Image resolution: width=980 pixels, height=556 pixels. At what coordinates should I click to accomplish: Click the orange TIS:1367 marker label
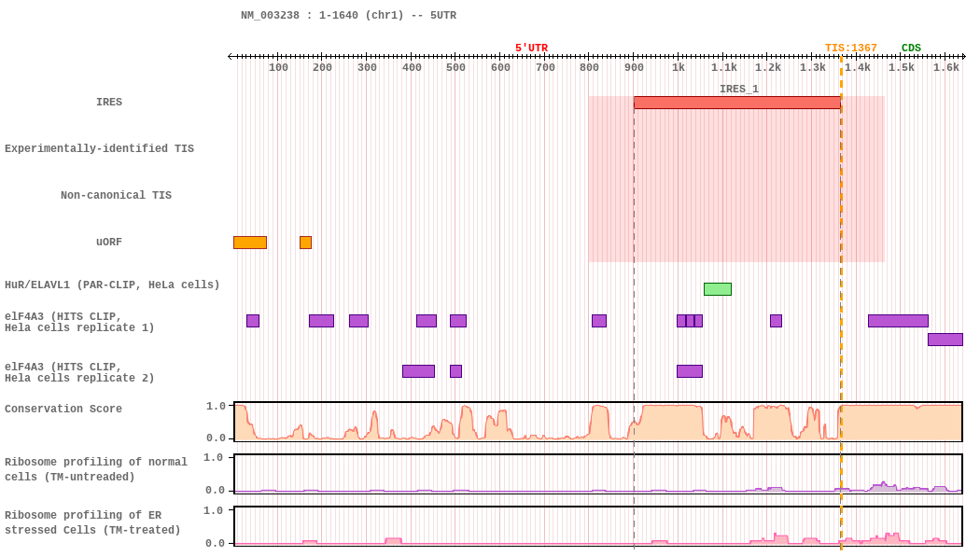pyautogui.click(x=850, y=49)
